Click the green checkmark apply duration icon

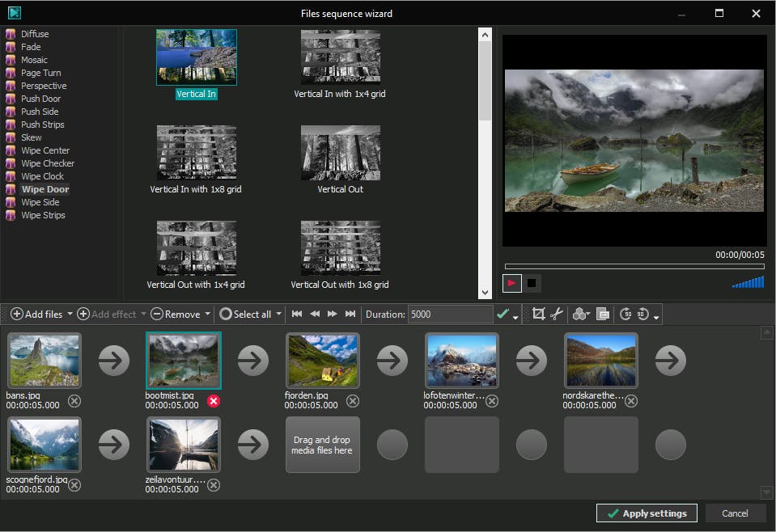pos(503,314)
